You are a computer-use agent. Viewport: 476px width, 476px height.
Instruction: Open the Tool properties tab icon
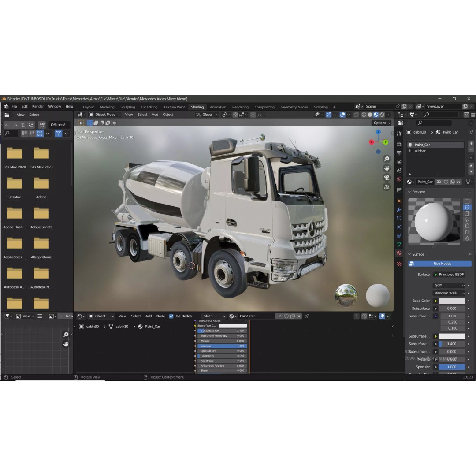(x=399, y=134)
